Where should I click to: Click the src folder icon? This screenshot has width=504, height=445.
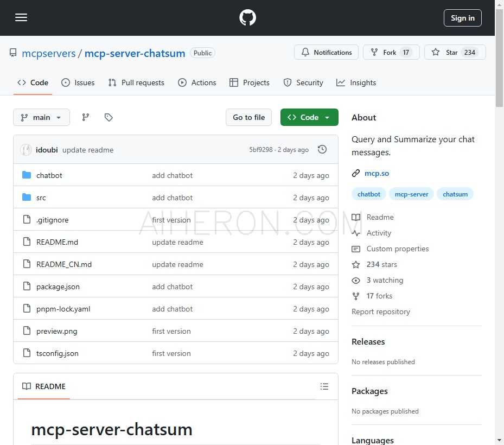point(27,197)
